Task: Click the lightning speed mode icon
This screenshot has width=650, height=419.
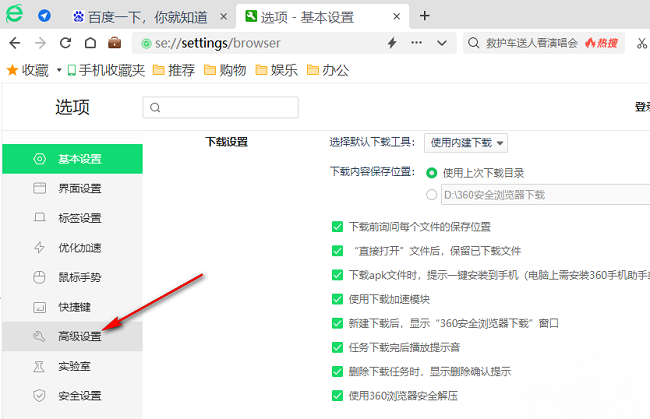Action: pos(392,43)
